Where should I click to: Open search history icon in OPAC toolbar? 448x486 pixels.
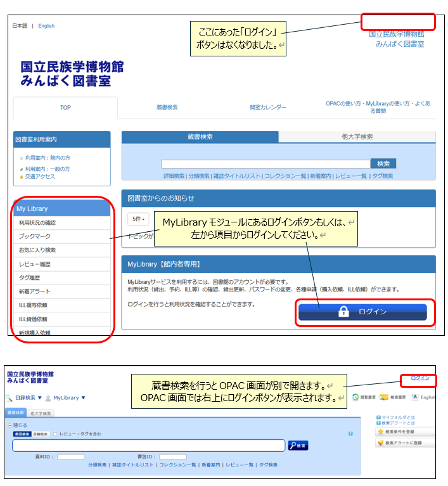tap(383, 397)
